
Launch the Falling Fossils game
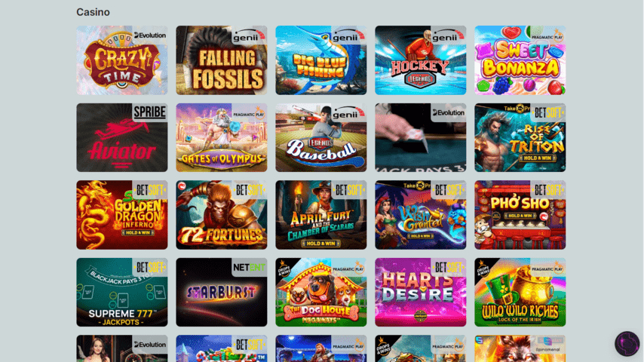(x=222, y=60)
